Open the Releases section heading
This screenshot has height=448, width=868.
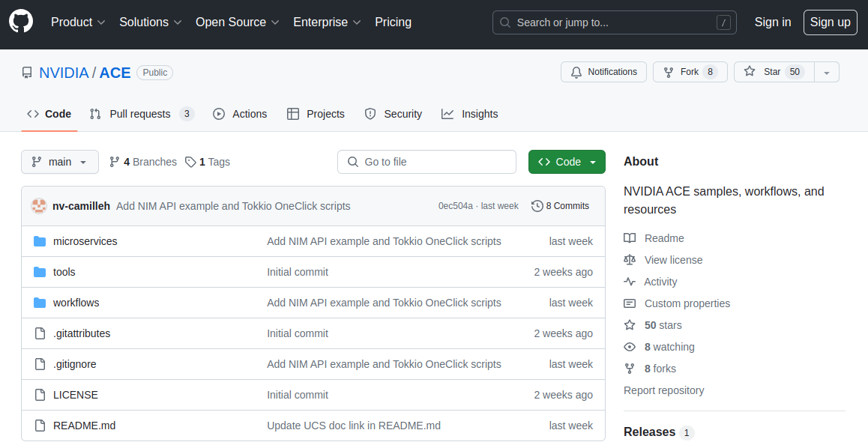pyautogui.click(x=649, y=432)
